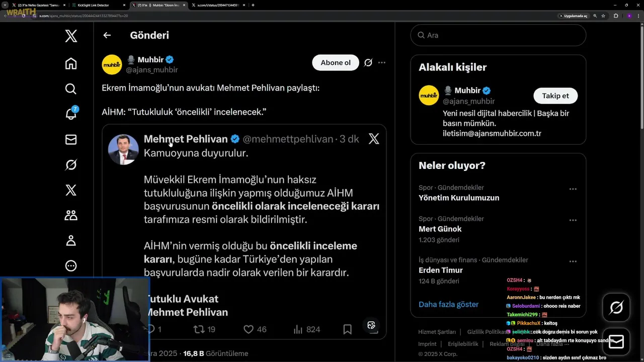The height and width of the screenshot is (362, 644).
Task: Close the KickSight Link Detector tab
Action: pos(124,5)
